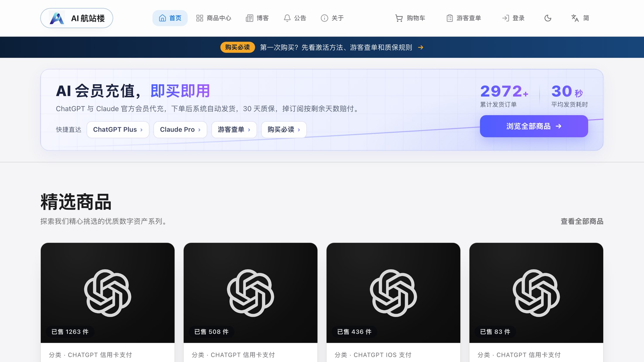The height and width of the screenshot is (362, 644).
Task: Click the 已售 1263 件 sold badge
Action: (x=70, y=332)
